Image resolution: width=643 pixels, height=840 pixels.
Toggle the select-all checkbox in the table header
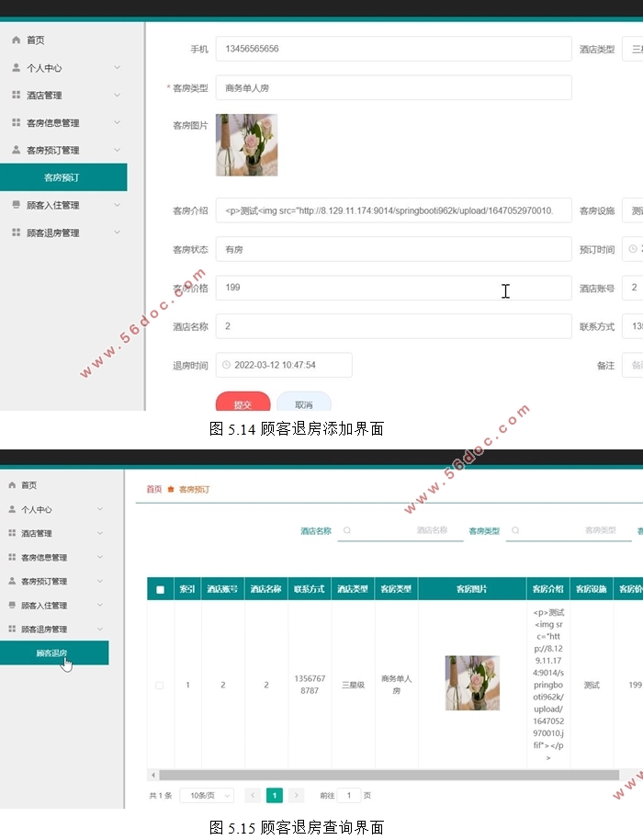click(x=160, y=589)
